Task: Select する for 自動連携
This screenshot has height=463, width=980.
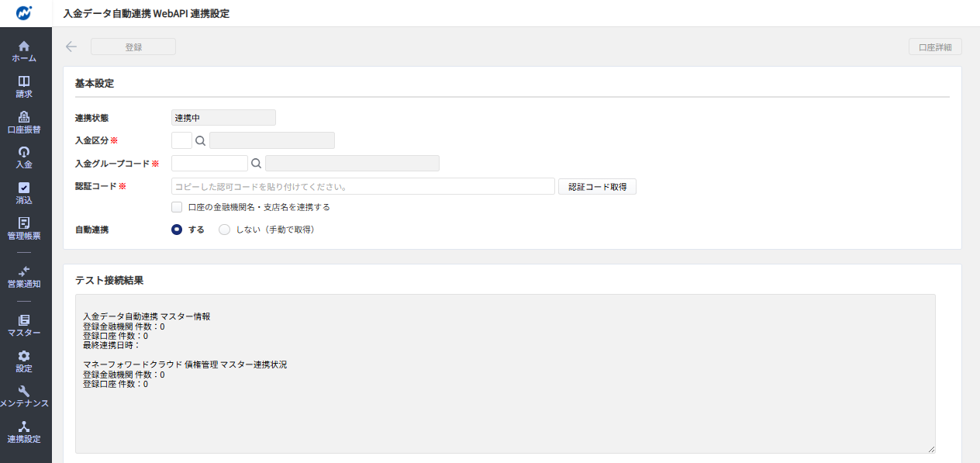Action: coord(177,230)
